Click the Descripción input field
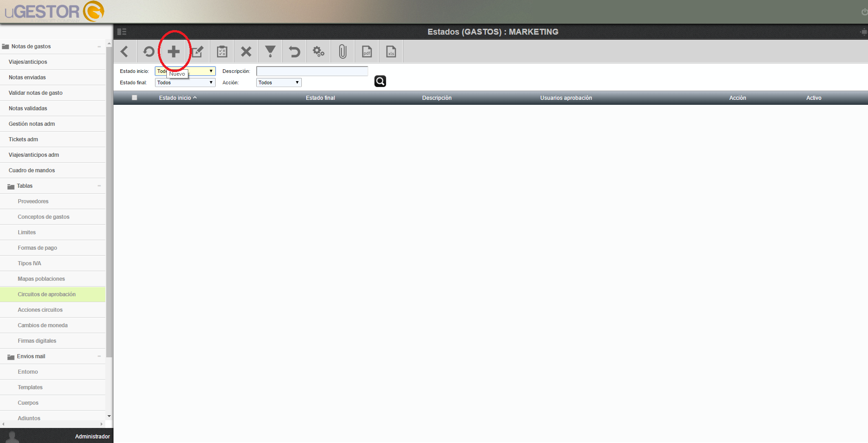The width and height of the screenshot is (868, 443). coord(312,71)
